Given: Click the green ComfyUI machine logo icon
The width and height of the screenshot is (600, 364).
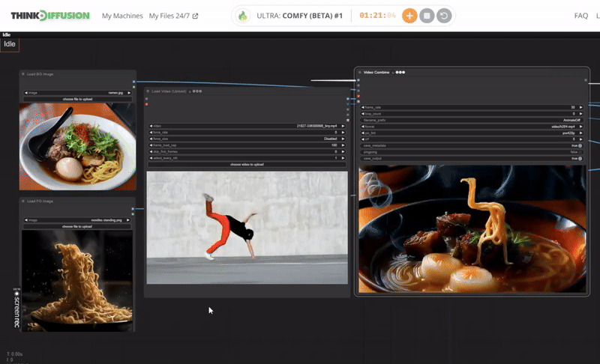Looking at the screenshot, I should [x=243, y=16].
